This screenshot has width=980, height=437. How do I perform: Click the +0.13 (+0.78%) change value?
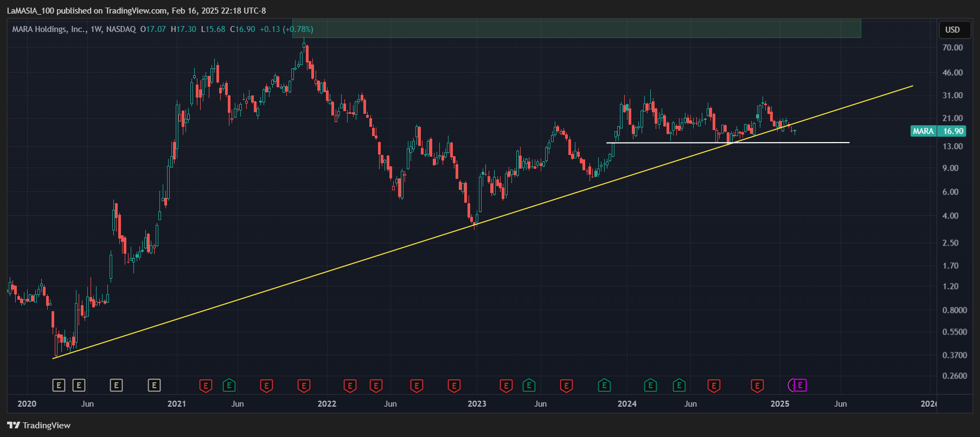286,29
